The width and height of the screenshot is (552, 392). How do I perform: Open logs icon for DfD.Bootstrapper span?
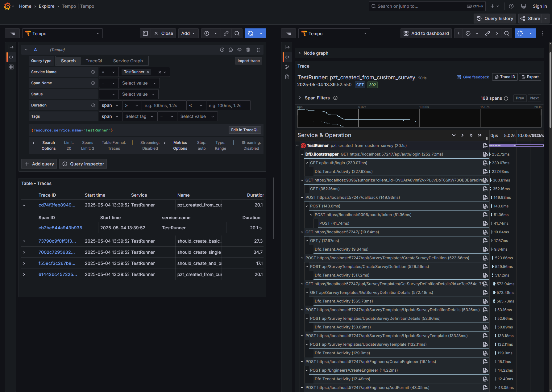click(x=485, y=154)
